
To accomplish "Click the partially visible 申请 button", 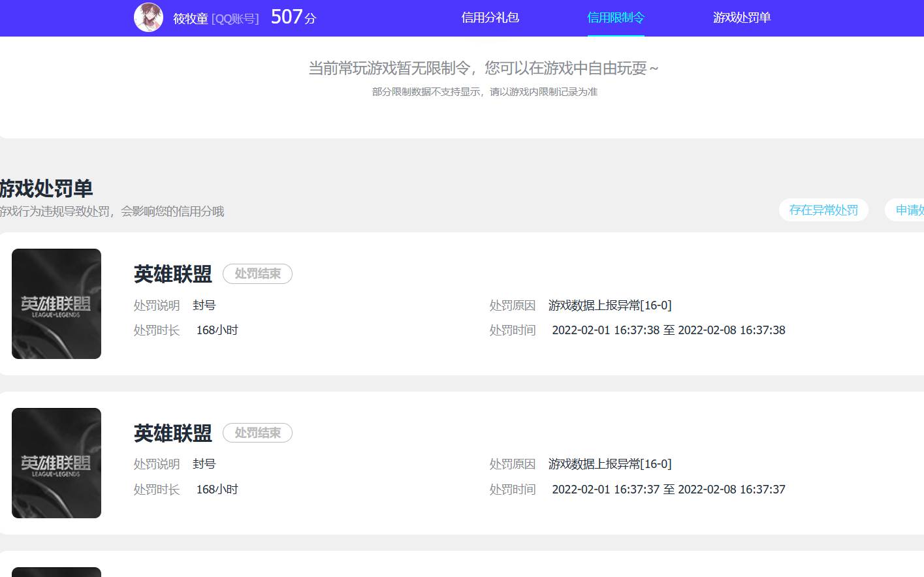I will (x=908, y=210).
